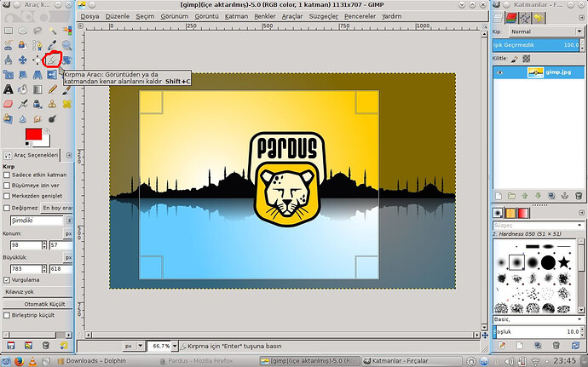
Task: Select the Scissors Select tool
Action: tap(9, 45)
